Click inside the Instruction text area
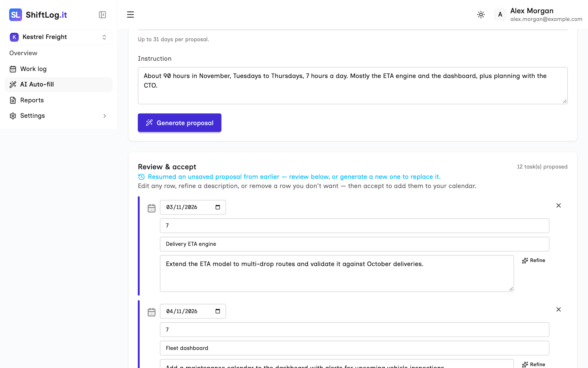This screenshot has height=368, width=588. pos(352,85)
